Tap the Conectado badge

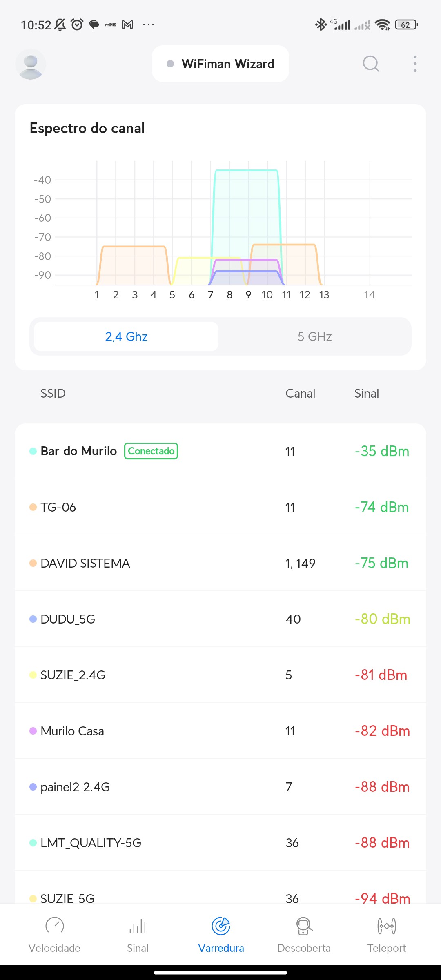pos(151,451)
